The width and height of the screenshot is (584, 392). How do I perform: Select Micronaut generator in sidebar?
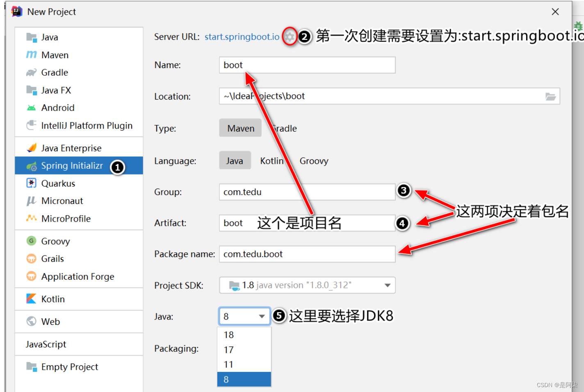pyautogui.click(x=79, y=201)
